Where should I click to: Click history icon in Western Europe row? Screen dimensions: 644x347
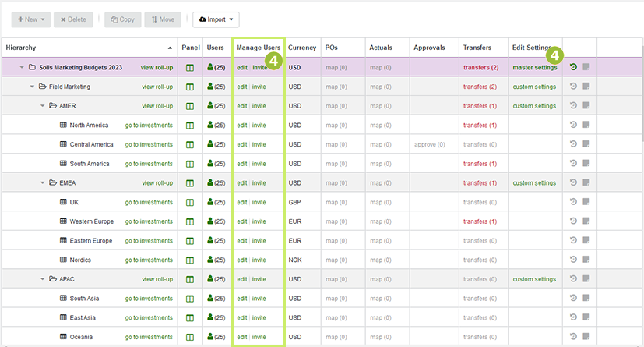coord(573,221)
